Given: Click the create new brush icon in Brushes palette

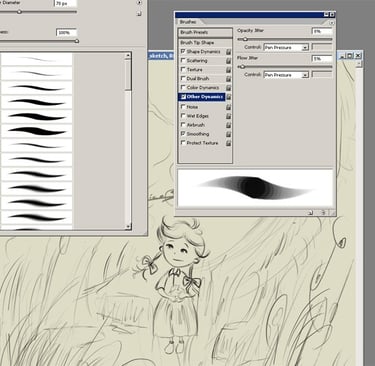Looking at the screenshot, I should [x=310, y=213].
